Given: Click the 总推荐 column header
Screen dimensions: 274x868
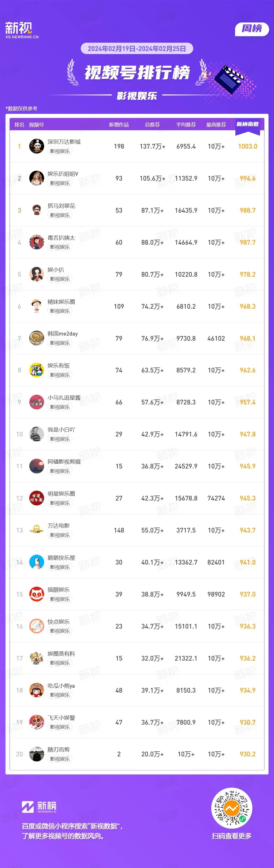Looking at the screenshot, I should point(153,125).
